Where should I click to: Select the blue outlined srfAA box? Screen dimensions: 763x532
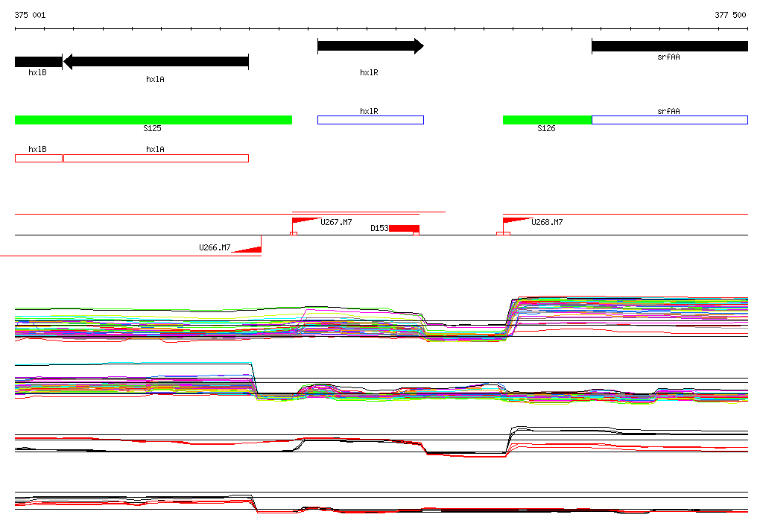[670, 120]
